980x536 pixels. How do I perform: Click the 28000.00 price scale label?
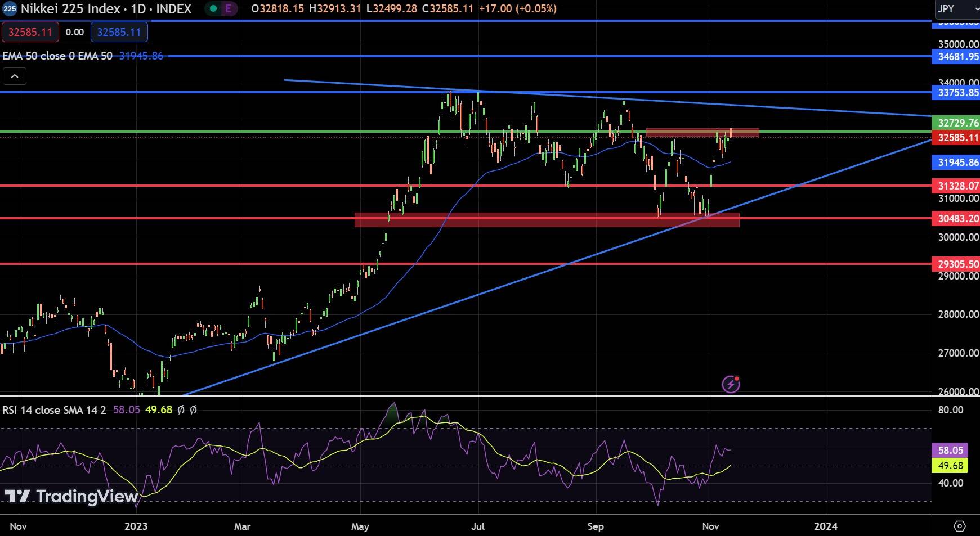[958, 314]
